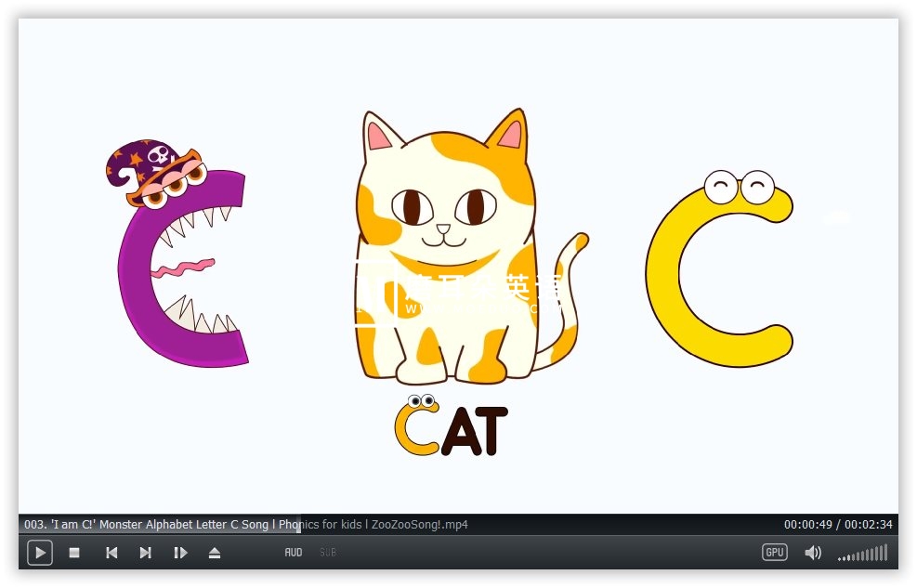Click the elapsed/total time display

[837, 525]
